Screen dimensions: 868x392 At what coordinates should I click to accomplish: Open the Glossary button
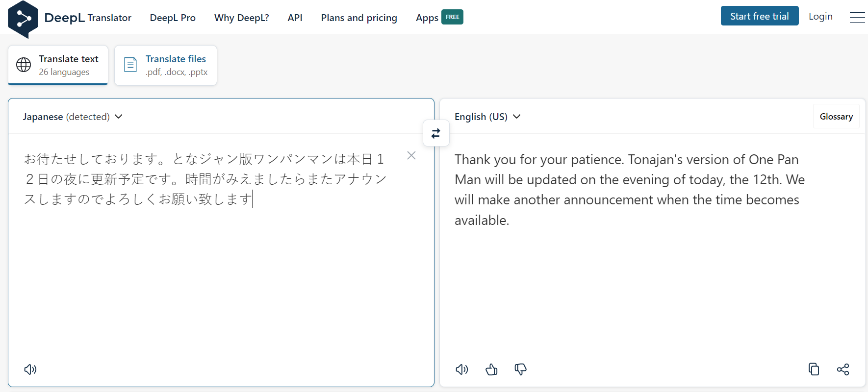[836, 117]
